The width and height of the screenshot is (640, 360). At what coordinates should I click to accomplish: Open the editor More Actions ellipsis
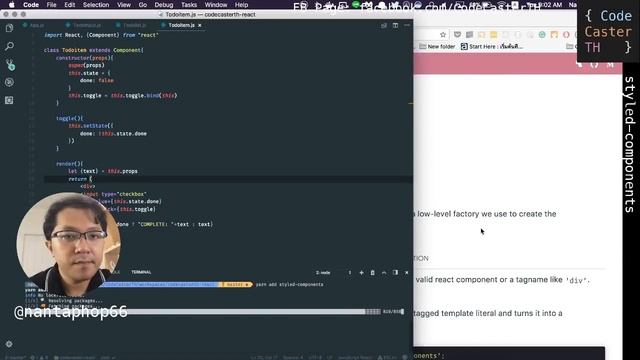[407, 25]
